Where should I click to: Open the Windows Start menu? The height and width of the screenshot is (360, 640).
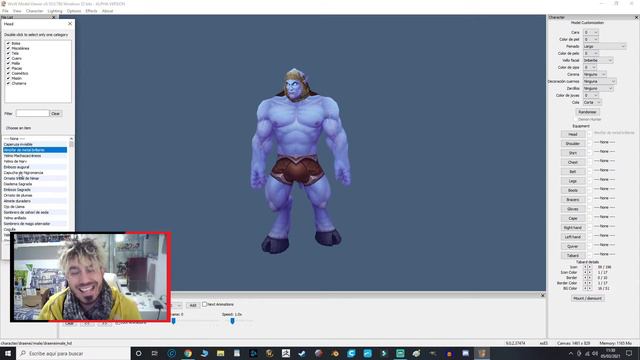click(x=8, y=353)
